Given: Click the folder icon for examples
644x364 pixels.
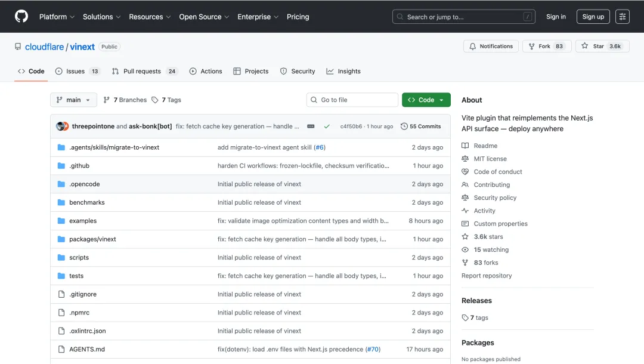Looking at the screenshot, I should pos(61,221).
